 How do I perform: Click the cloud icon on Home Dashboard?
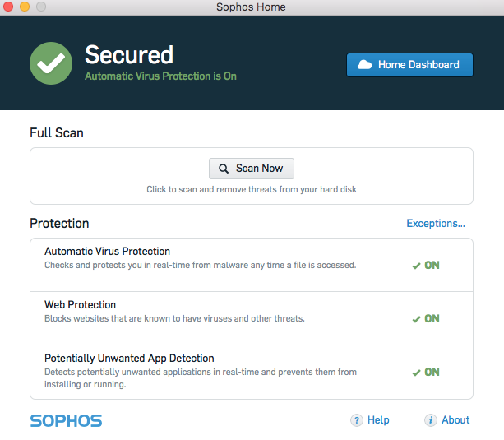tap(364, 65)
